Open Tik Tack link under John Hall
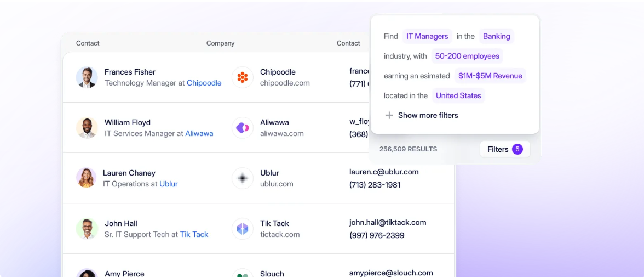This screenshot has width=644, height=277. tap(194, 235)
